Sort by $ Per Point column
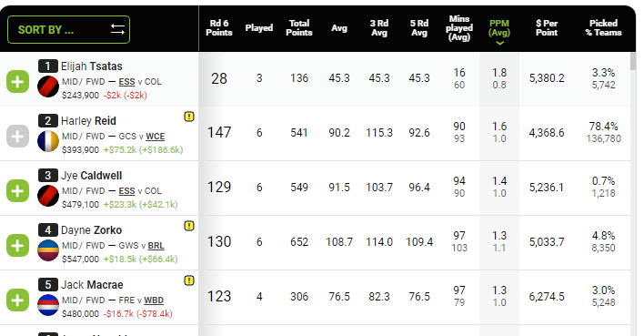The height and width of the screenshot is (336, 644). coord(547,28)
